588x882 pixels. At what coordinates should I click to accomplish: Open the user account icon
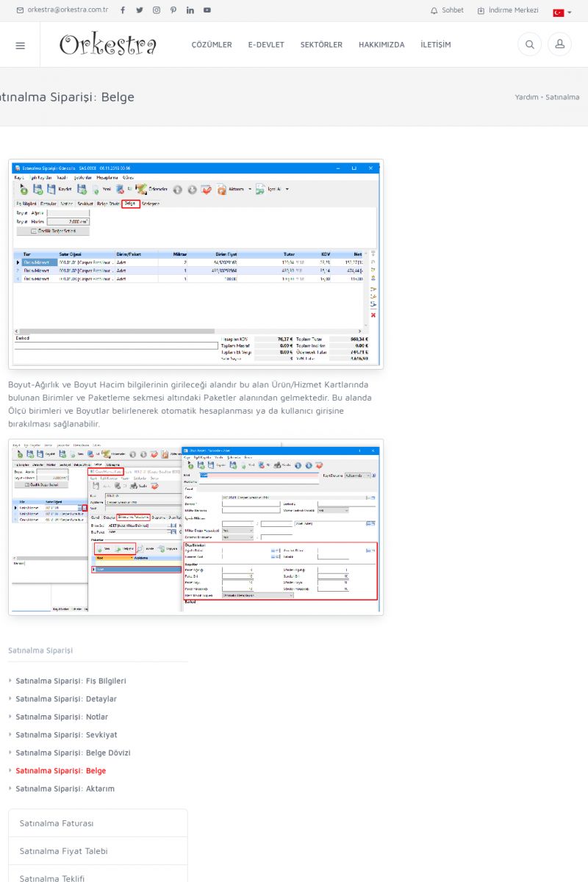coord(559,45)
